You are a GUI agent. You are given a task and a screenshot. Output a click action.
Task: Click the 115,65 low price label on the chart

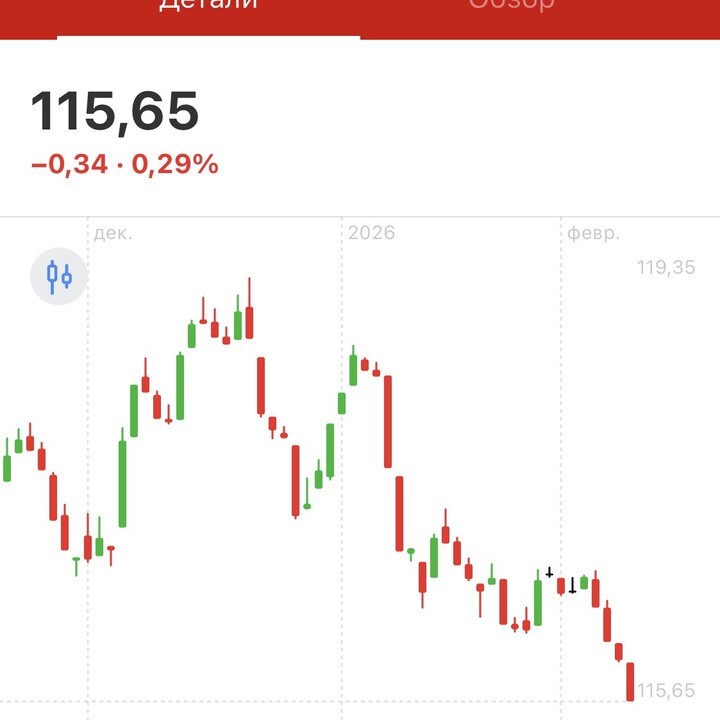click(665, 690)
